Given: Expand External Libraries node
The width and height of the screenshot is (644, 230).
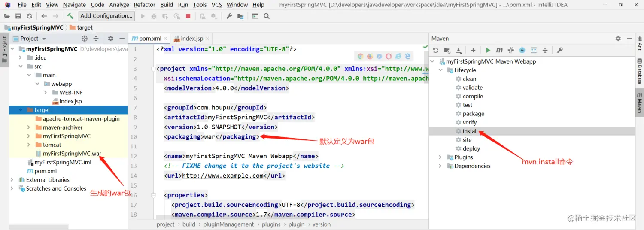Looking at the screenshot, I should tap(12, 180).
